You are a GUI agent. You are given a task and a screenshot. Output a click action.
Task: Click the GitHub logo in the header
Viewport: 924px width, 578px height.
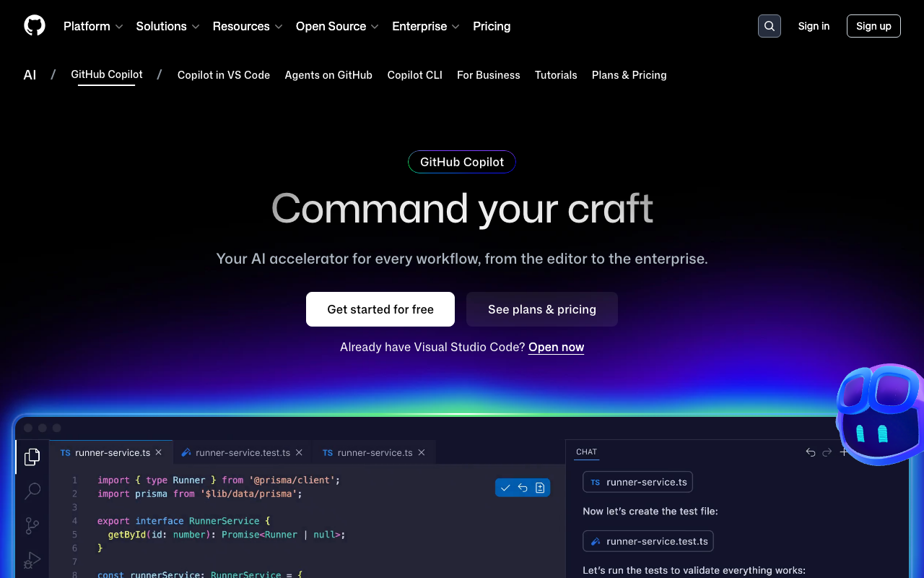pos(34,25)
